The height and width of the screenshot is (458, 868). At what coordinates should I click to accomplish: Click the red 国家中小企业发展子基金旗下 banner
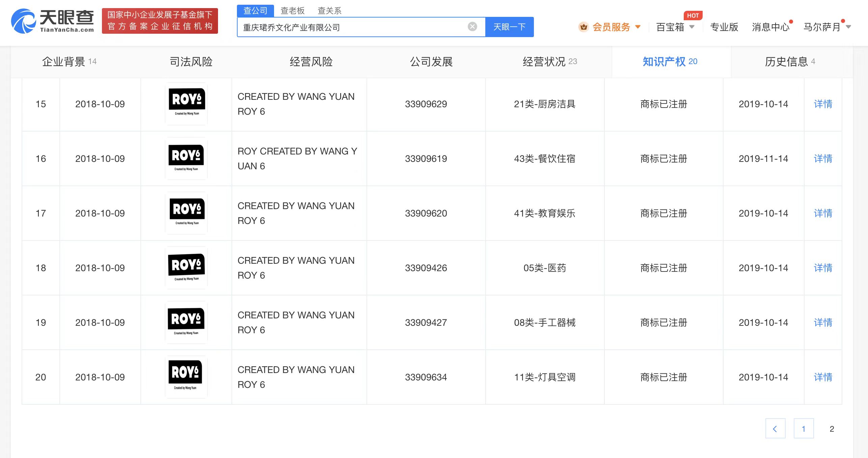[x=160, y=21]
